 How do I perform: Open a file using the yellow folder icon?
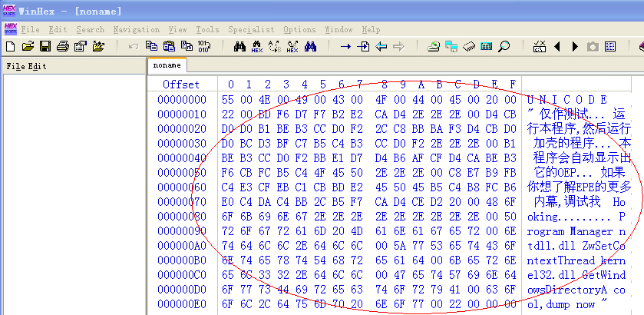click(x=28, y=46)
